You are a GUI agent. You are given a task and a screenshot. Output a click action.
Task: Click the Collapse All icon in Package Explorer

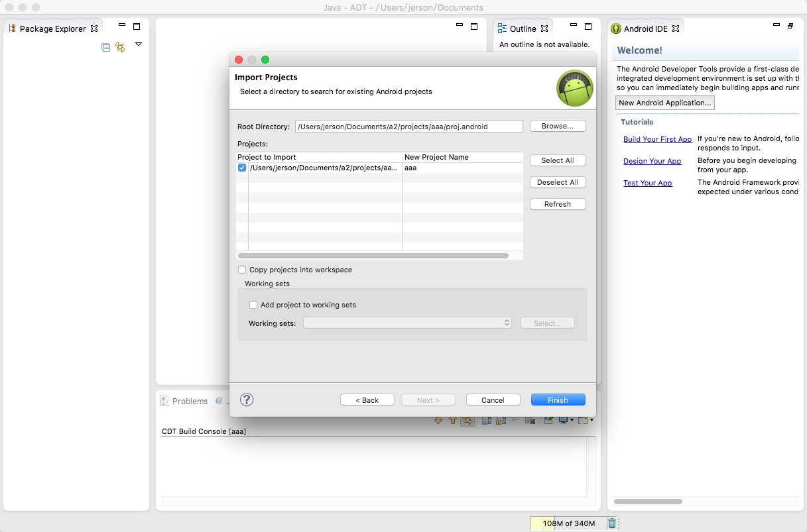(x=105, y=47)
